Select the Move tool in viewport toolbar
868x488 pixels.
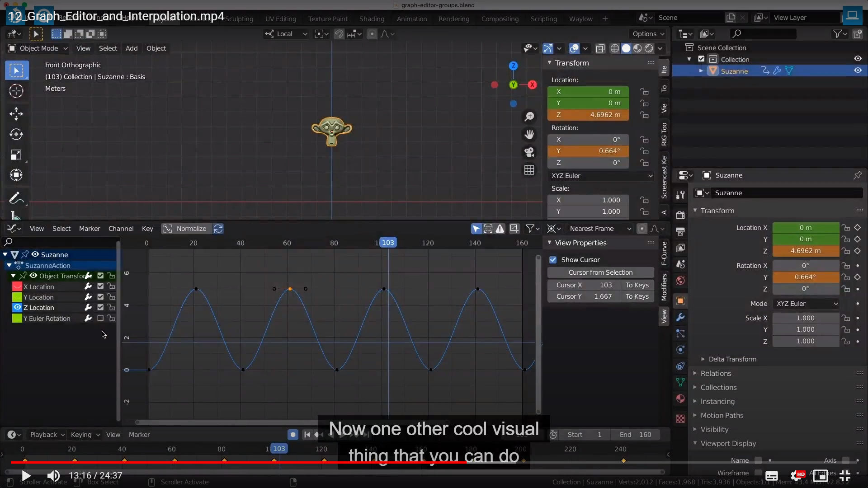click(16, 113)
